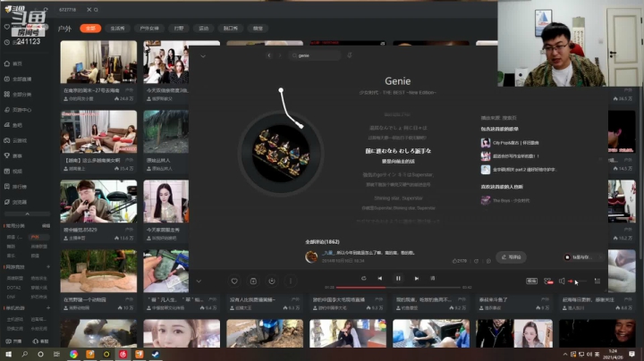Go back with the music player's back arrow
This screenshot has height=361, width=644.
pyautogui.click(x=269, y=55)
